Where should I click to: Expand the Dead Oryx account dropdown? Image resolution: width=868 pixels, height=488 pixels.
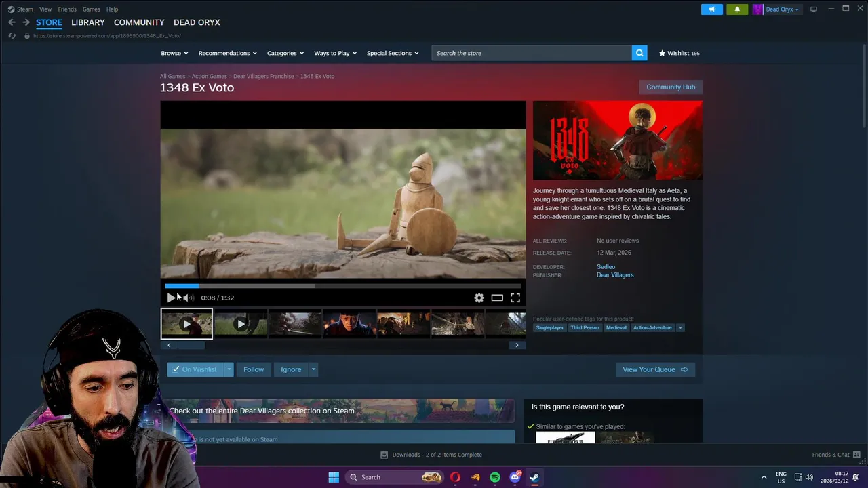[783, 9]
